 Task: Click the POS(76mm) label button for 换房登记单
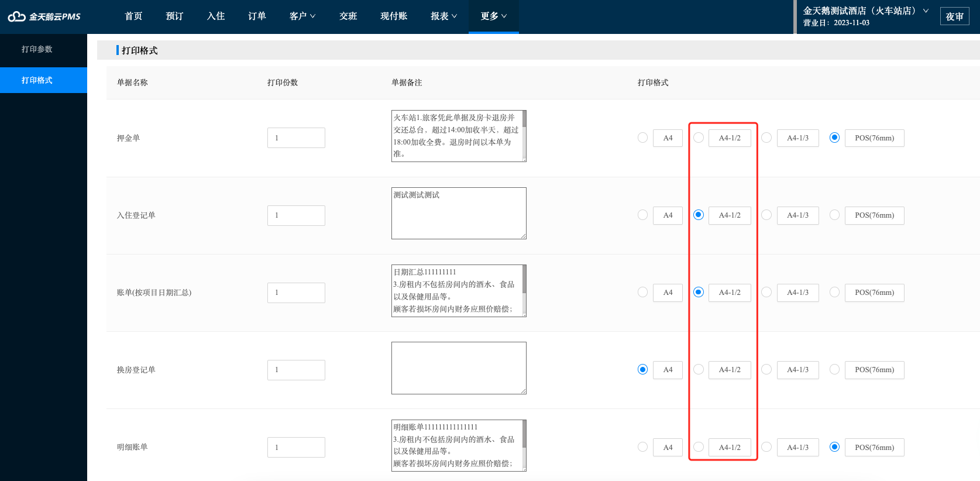(874, 370)
